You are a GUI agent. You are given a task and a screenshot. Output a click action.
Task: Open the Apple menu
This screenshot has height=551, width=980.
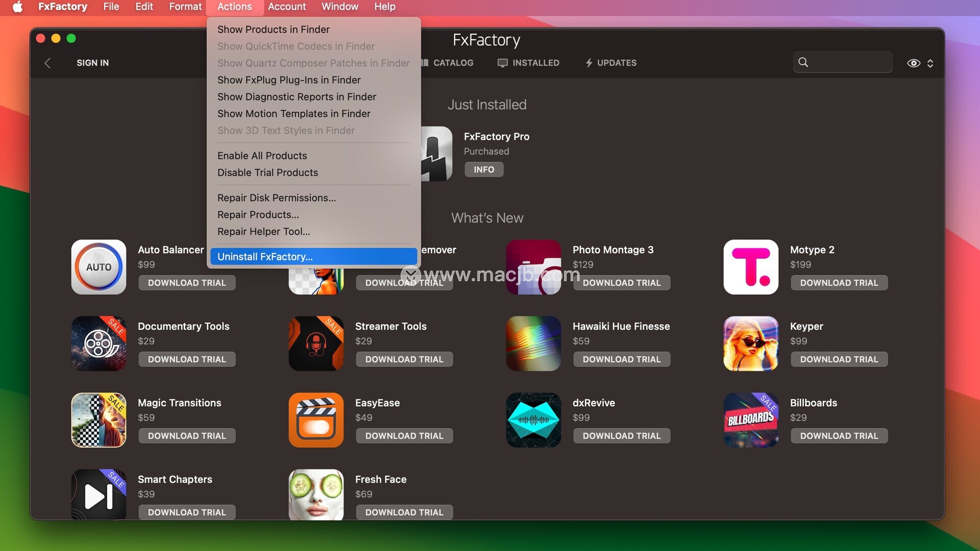click(x=17, y=7)
